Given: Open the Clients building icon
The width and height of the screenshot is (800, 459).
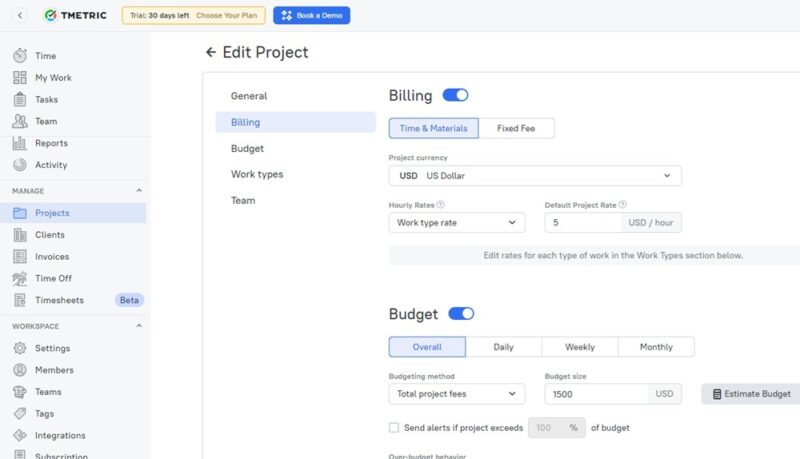Looking at the screenshot, I should [20, 235].
